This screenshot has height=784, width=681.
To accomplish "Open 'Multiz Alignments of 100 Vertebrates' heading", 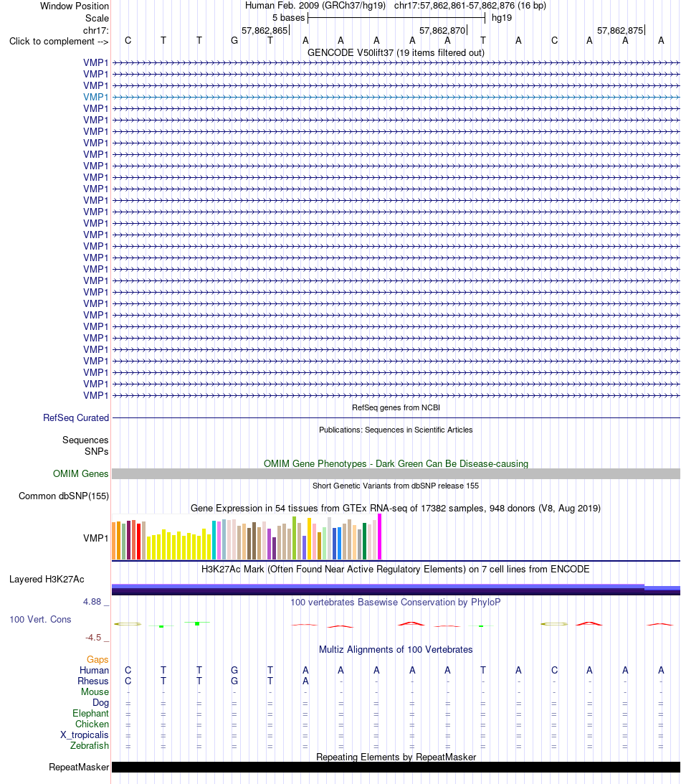I will (x=396, y=649).
